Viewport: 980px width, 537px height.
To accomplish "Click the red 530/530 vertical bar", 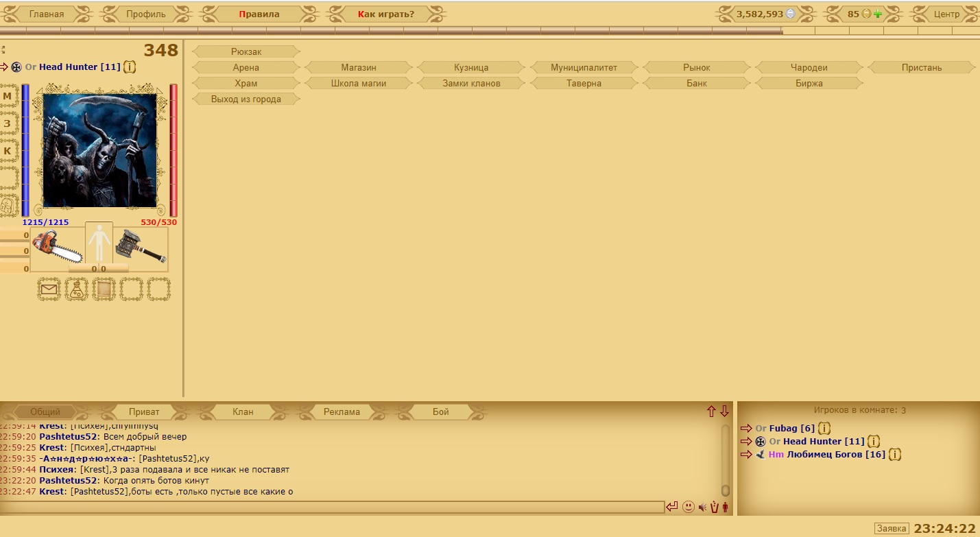I will coord(174,150).
